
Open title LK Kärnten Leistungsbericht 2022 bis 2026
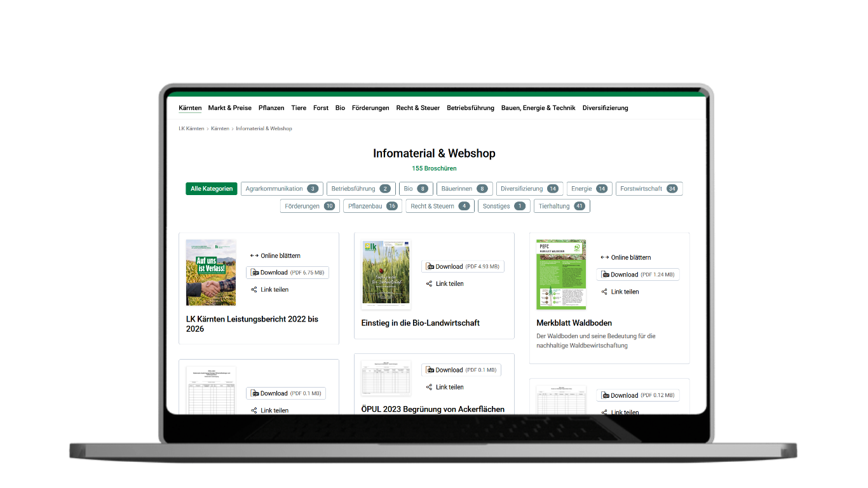252,324
